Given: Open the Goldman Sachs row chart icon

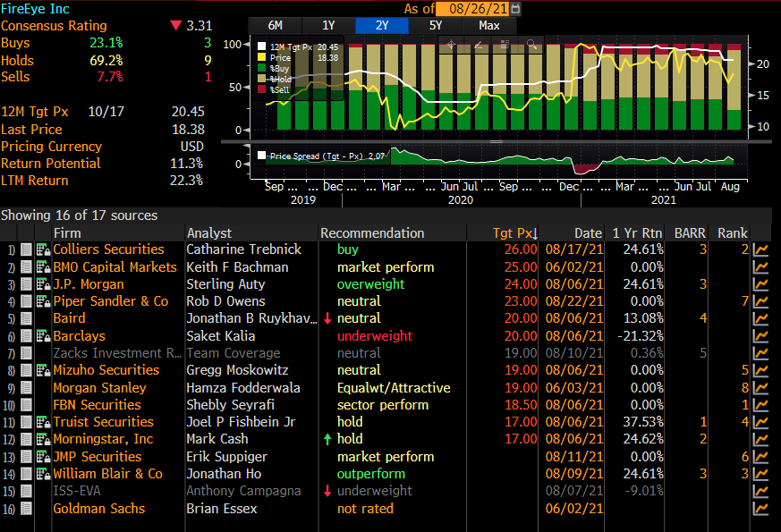Looking at the screenshot, I should (x=761, y=510).
